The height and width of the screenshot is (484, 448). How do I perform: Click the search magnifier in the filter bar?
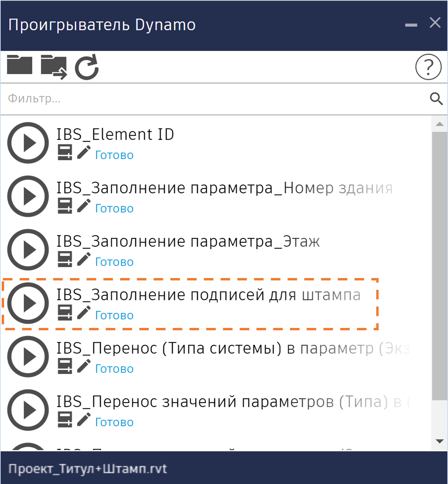(x=436, y=99)
